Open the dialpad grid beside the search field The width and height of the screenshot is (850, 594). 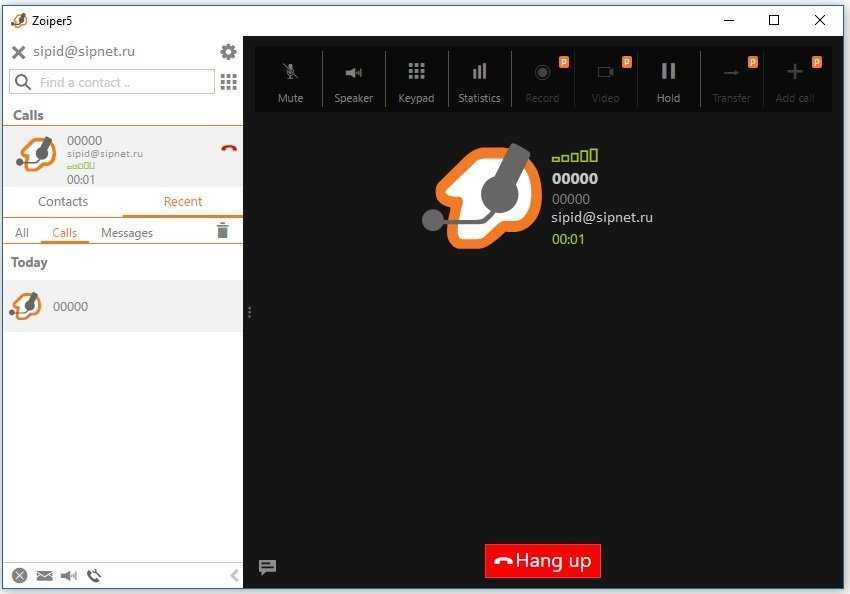click(228, 82)
